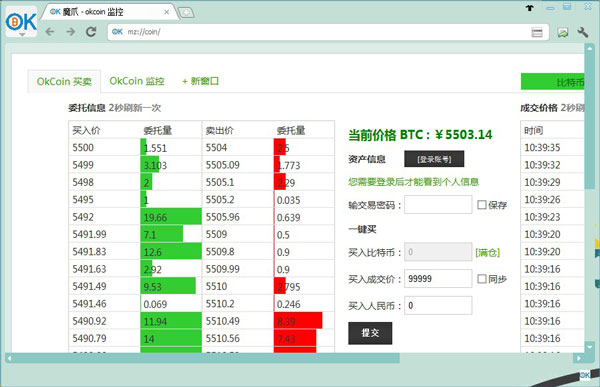Click the horizontal scrollbar left arrow
600x387 pixels.
(x=9, y=358)
